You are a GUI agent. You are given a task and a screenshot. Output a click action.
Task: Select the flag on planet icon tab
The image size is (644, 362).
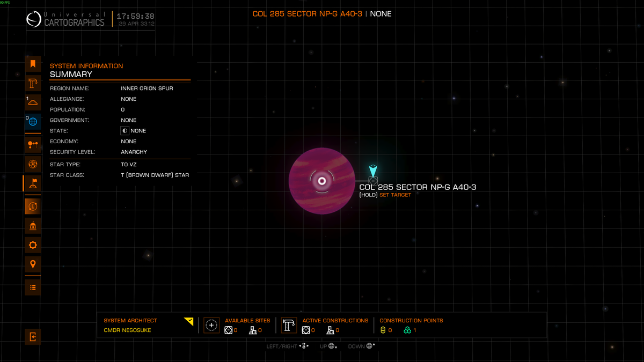pos(33,183)
